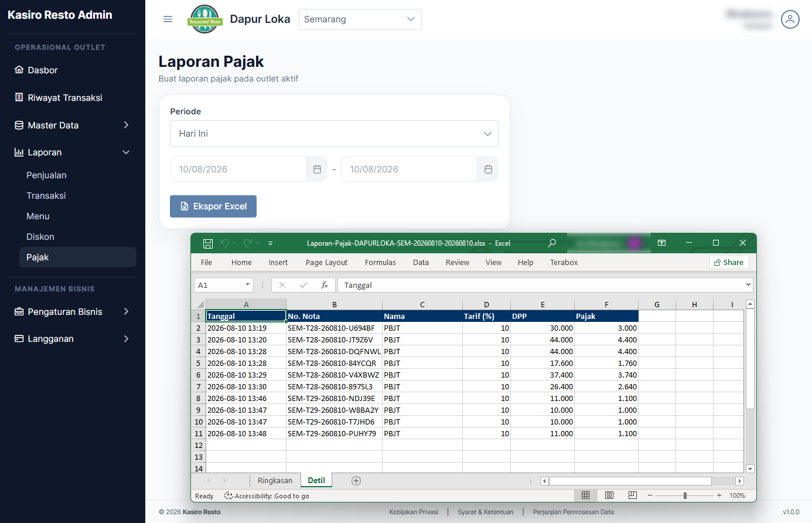This screenshot has height=523, width=812.
Task: Switch to the Ringkasan sheet tab
Action: tap(275, 481)
